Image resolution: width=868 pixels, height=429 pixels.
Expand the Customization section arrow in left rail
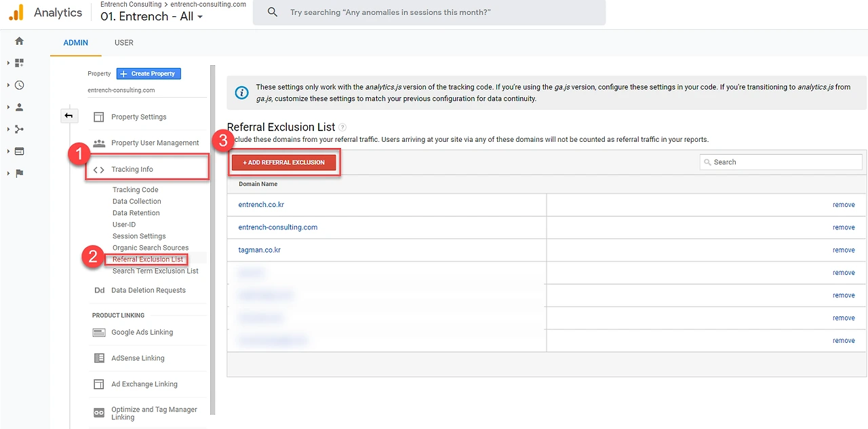coord(8,63)
